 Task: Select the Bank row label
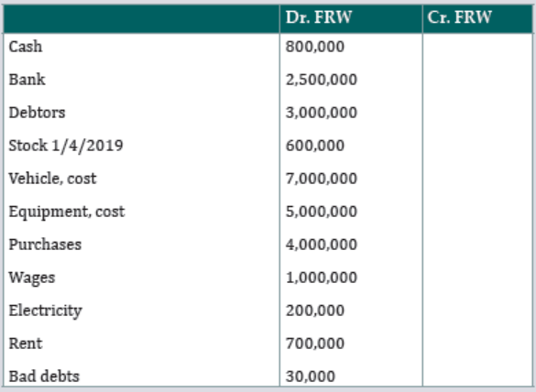click(27, 80)
